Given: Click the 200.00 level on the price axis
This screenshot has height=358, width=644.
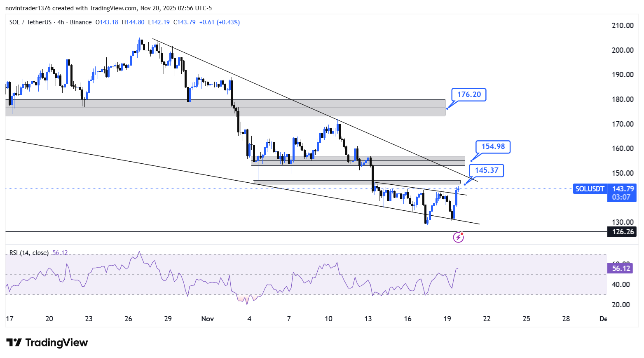Looking at the screenshot, I should [x=623, y=50].
